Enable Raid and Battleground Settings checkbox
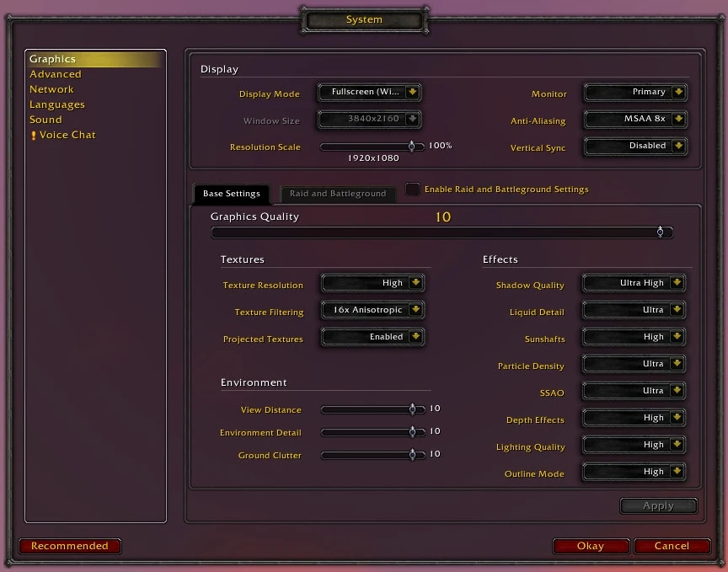Screen dimensions: 728x572 (x=412, y=189)
